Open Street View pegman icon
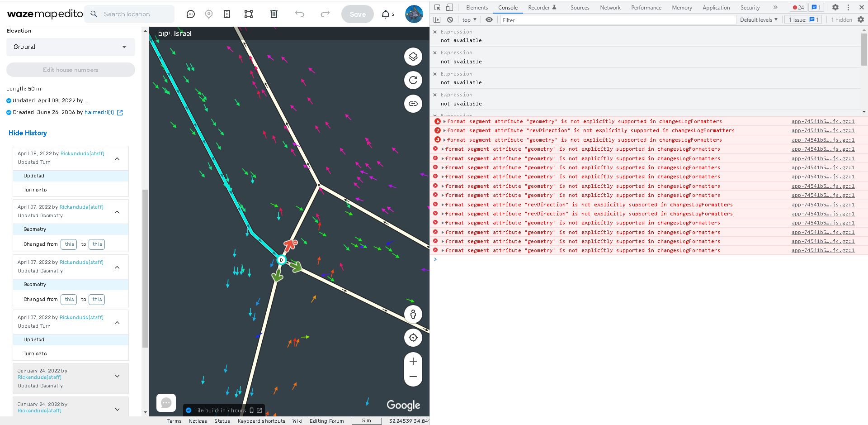The height and width of the screenshot is (425, 868). pyautogui.click(x=413, y=314)
